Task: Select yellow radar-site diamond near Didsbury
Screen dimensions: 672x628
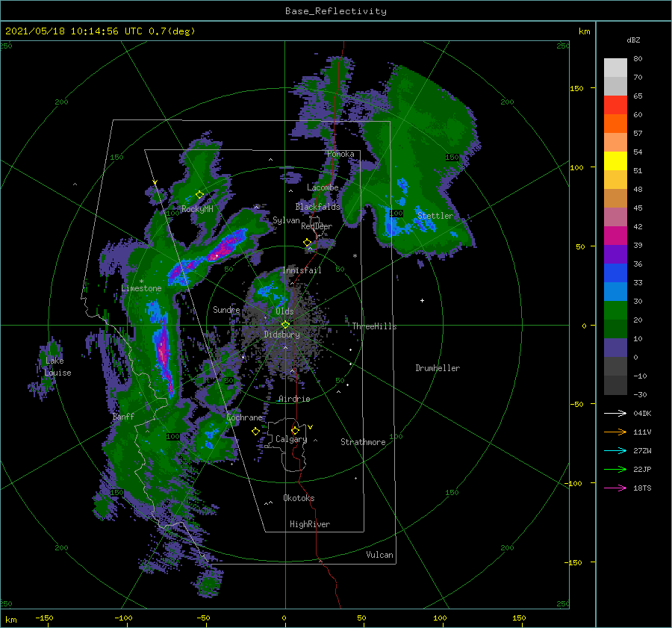Action: (285, 325)
